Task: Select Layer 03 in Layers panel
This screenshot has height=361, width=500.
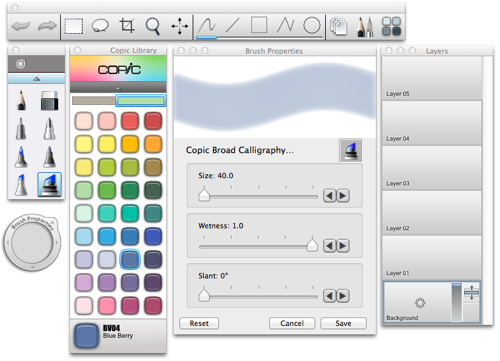Action: pyautogui.click(x=432, y=168)
